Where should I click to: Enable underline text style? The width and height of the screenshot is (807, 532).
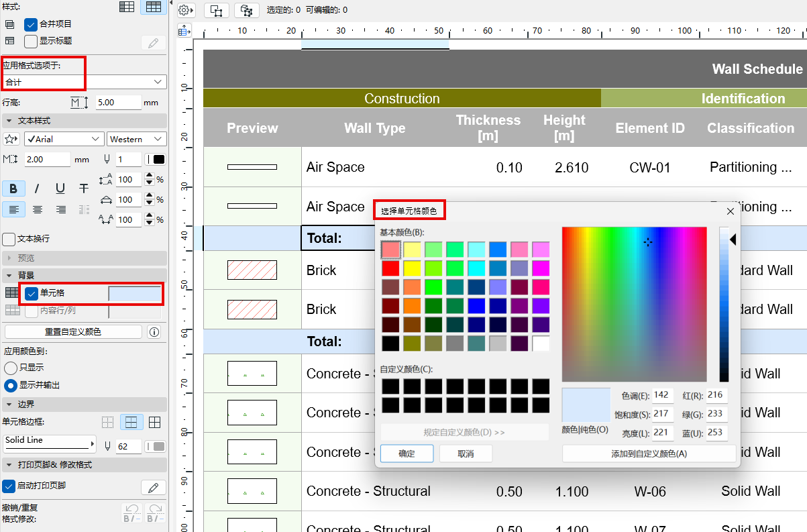point(60,189)
